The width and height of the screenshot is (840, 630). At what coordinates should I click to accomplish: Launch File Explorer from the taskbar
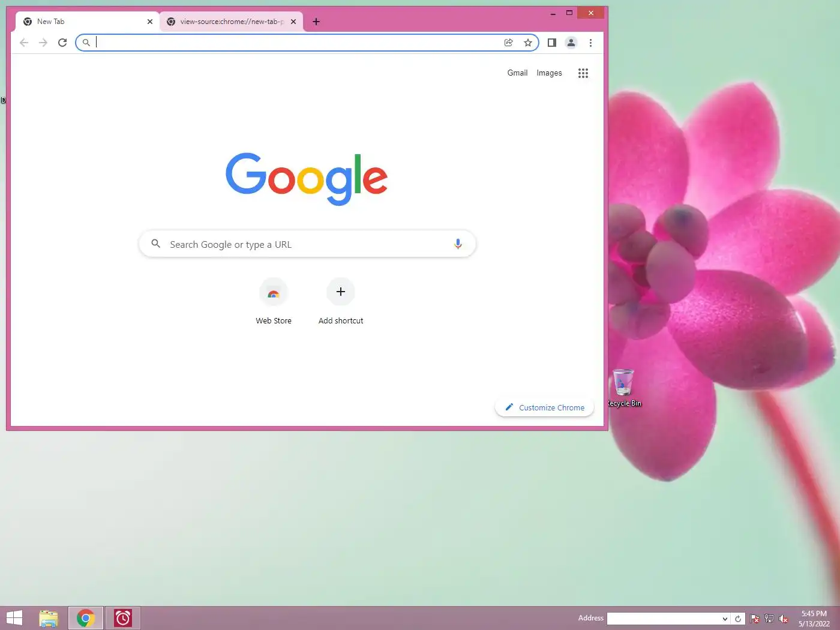pyautogui.click(x=49, y=618)
